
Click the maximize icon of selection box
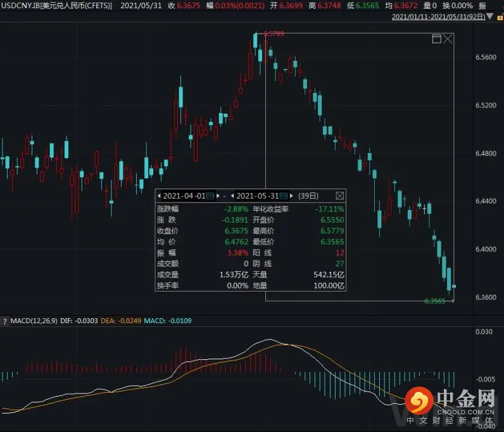[x=436, y=39]
